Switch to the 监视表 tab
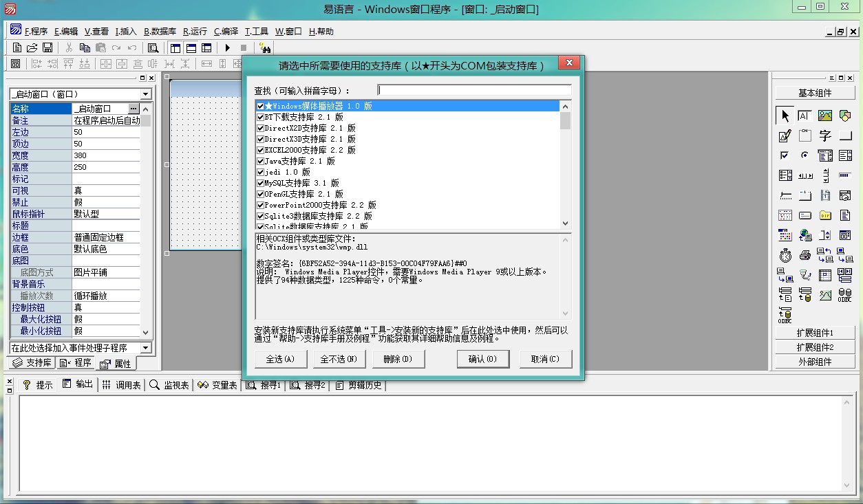This screenshot has height=504, width=863. pos(169,385)
